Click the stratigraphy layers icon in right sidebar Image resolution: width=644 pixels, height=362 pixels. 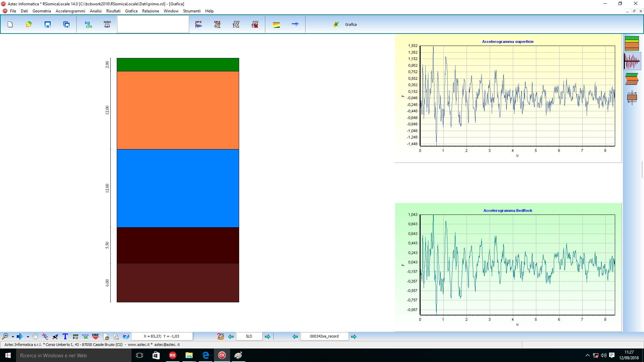(632, 44)
